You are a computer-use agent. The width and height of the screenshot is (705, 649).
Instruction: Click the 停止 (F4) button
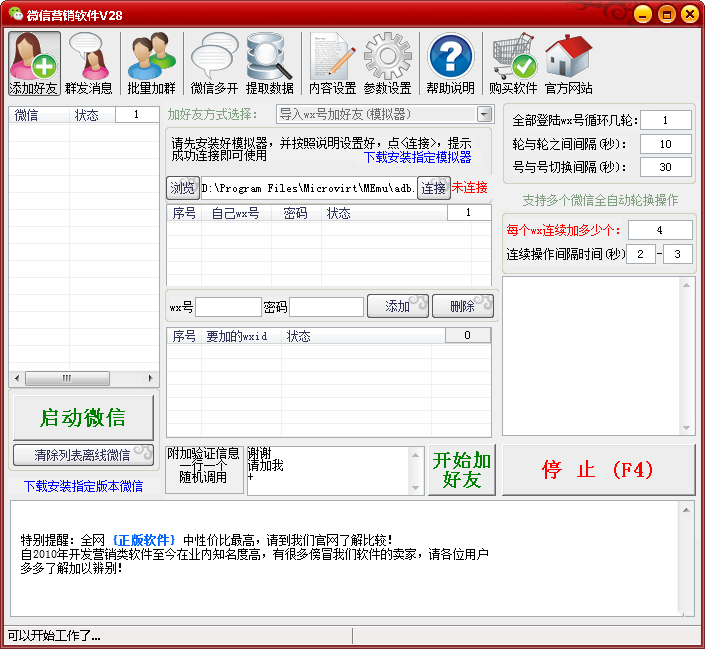(x=598, y=470)
